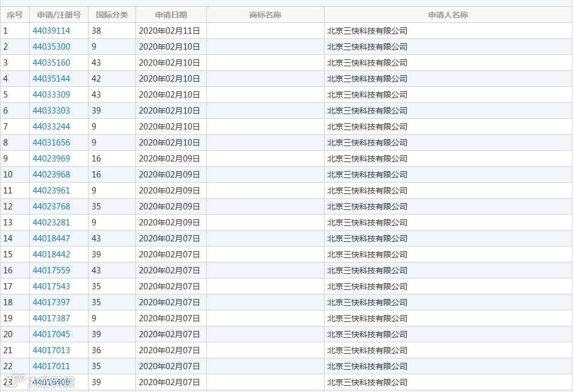The height and width of the screenshot is (392, 573).
Task: Open application number 44023281
Action: (51, 223)
